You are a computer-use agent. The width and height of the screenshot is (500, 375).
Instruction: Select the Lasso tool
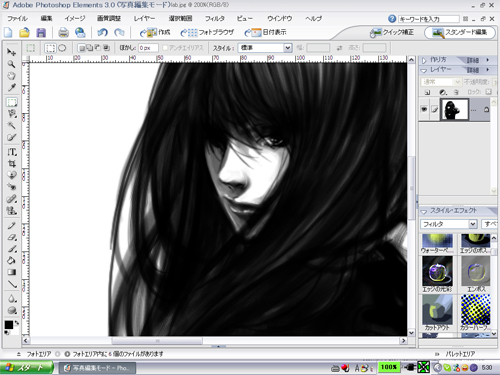click(12, 114)
